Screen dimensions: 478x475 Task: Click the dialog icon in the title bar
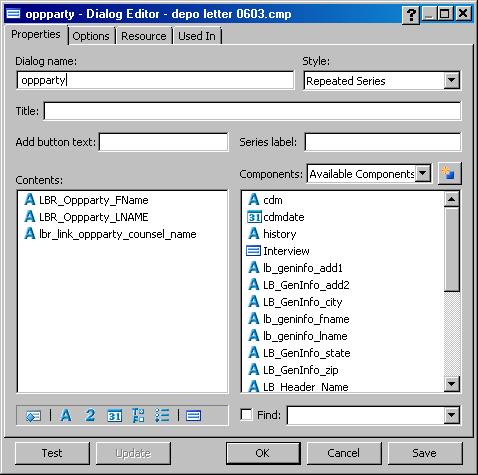(x=13, y=14)
